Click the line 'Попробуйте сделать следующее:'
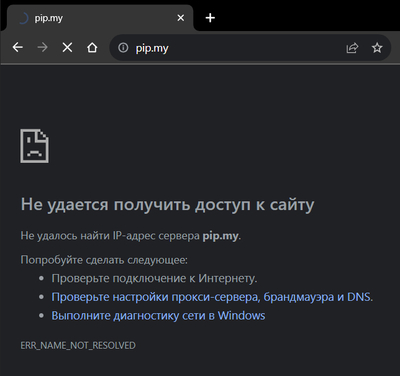The image size is (400, 376). pyautogui.click(x=104, y=260)
